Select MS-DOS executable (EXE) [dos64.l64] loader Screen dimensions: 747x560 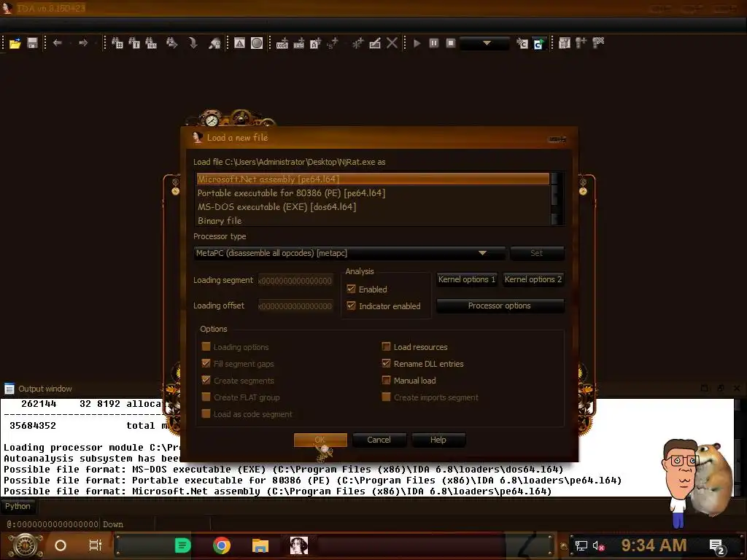pos(373,206)
